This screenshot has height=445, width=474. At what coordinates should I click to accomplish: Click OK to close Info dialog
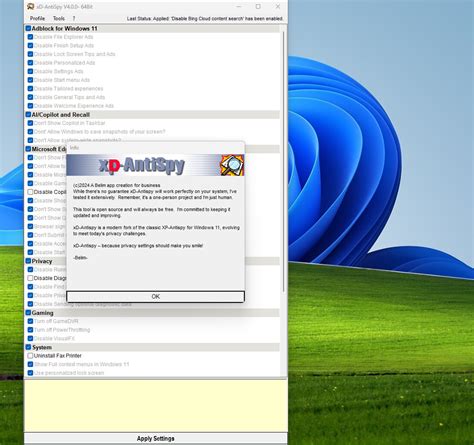[x=155, y=296]
